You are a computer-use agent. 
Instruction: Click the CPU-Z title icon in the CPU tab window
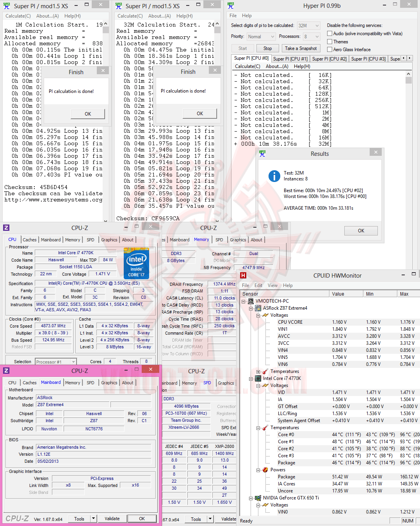[6, 228]
